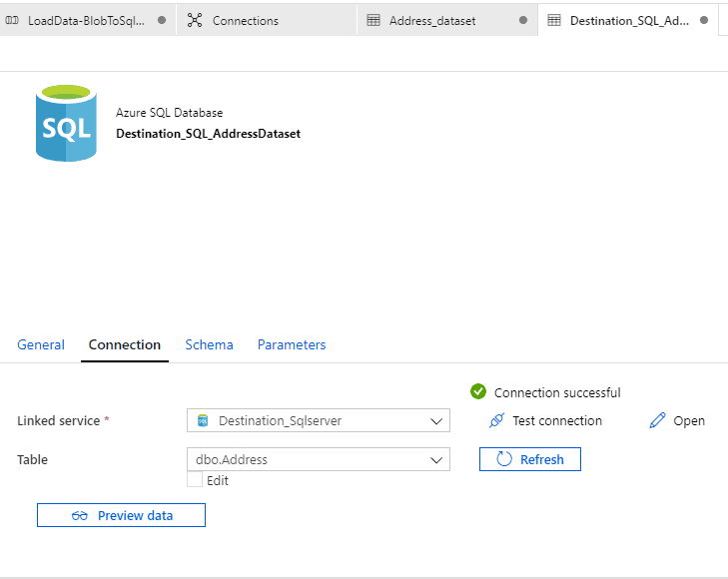Click the table icon on Destination_SQL_Ad tab
Image resolution: width=728 pixels, height=579 pixels.
[554, 20]
